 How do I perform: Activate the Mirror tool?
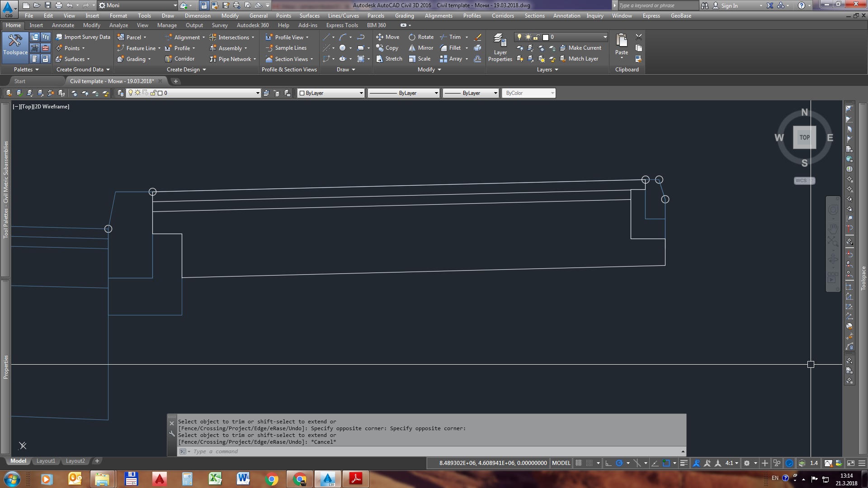pos(420,48)
